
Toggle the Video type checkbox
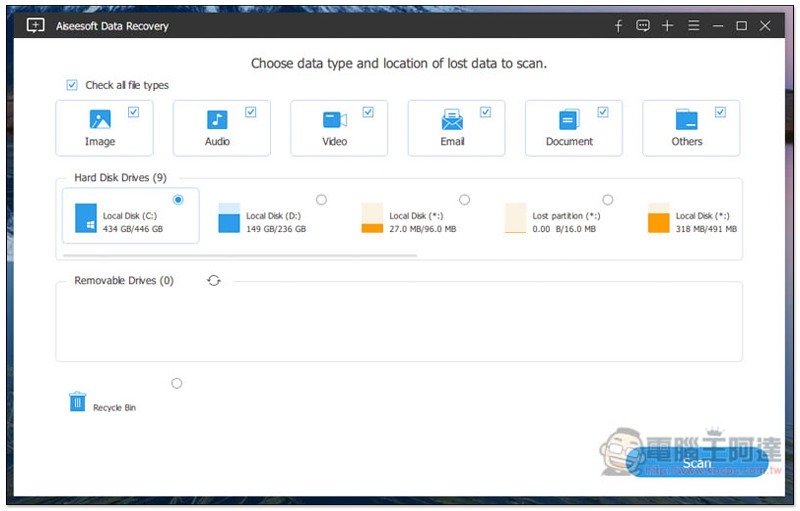(368, 112)
